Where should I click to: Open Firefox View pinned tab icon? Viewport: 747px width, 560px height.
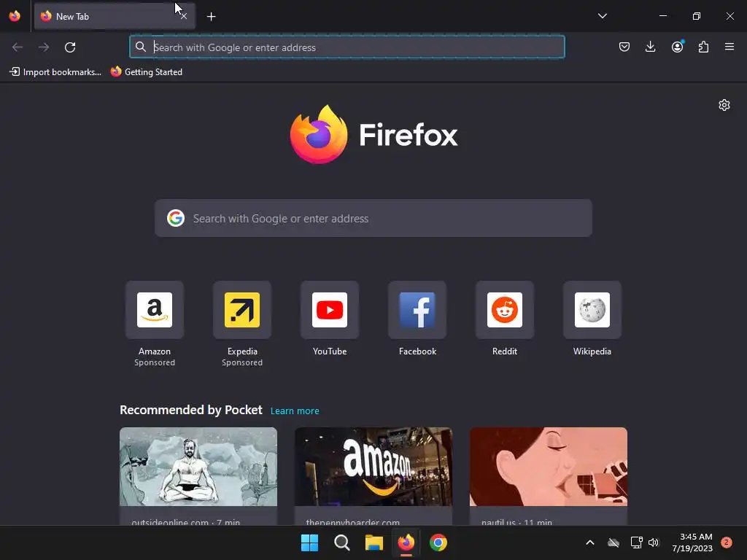tap(15, 16)
